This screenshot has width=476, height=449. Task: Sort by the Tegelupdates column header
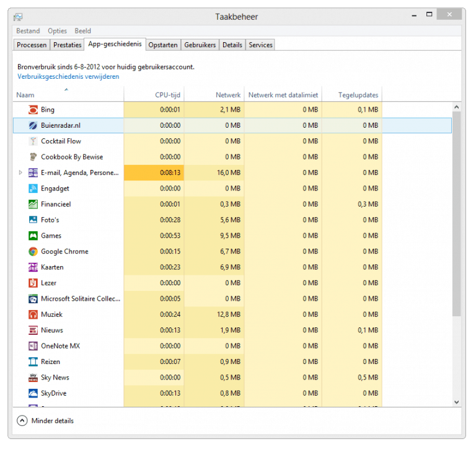tap(352, 95)
